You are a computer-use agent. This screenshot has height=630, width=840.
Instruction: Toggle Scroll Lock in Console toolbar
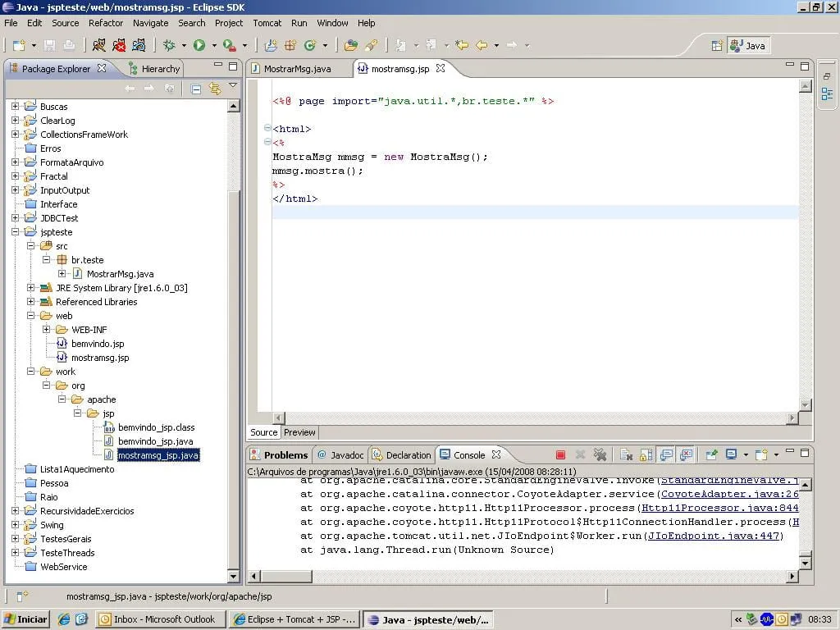click(x=646, y=454)
